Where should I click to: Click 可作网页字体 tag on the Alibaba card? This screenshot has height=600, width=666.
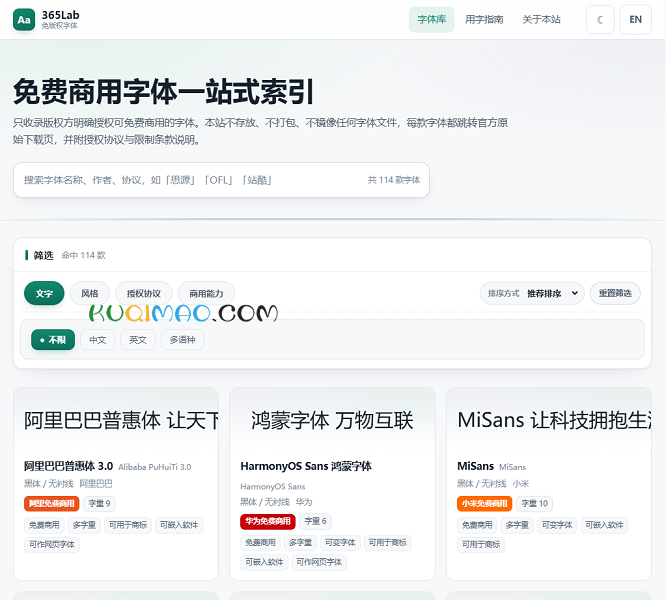tap(52, 544)
